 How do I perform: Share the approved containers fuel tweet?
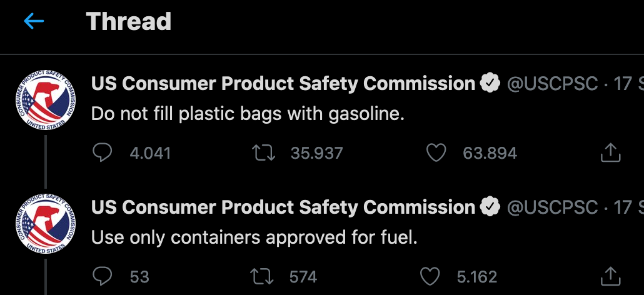[x=610, y=276]
